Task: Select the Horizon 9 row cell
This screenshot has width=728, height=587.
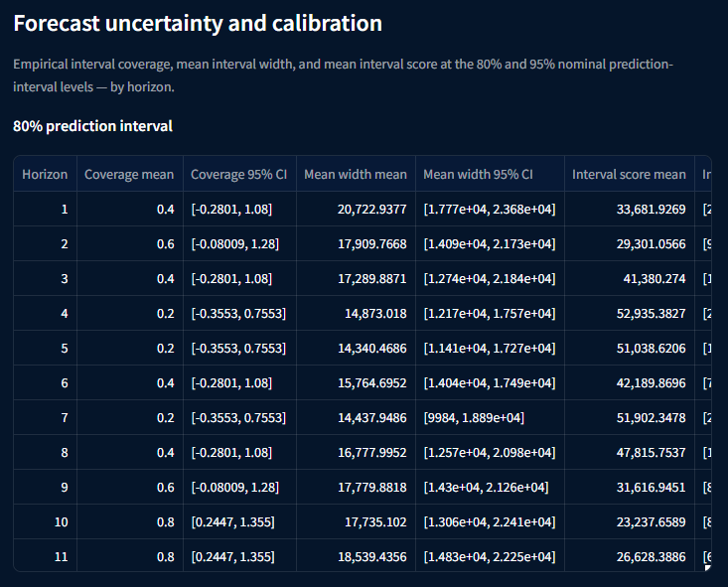Action: [x=45, y=488]
